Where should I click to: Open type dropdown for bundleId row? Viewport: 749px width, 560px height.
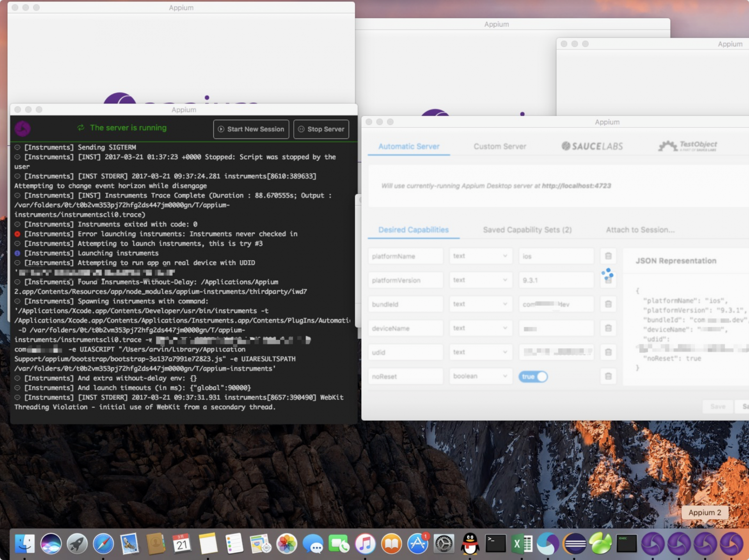coord(480,304)
